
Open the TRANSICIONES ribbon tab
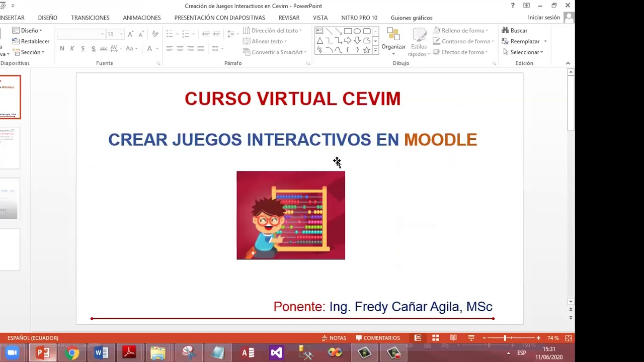click(90, 18)
